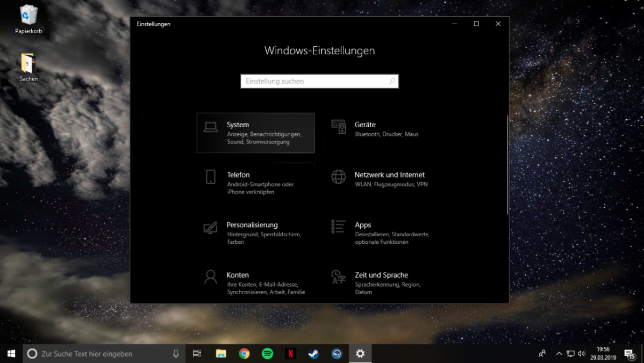Click the Einstellung suchen search field
The height and width of the screenshot is (363, 644).
(319, 81)
